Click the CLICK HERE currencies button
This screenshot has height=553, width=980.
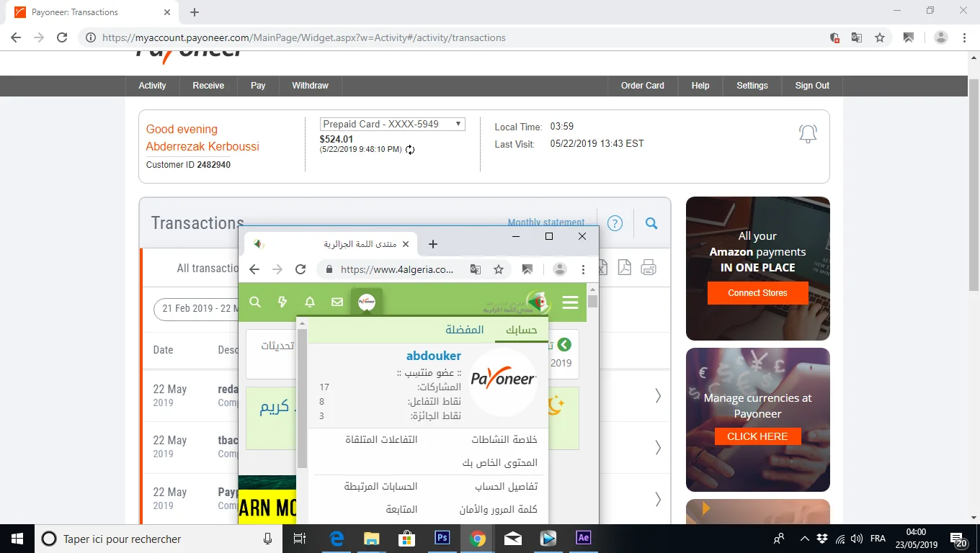757,436
